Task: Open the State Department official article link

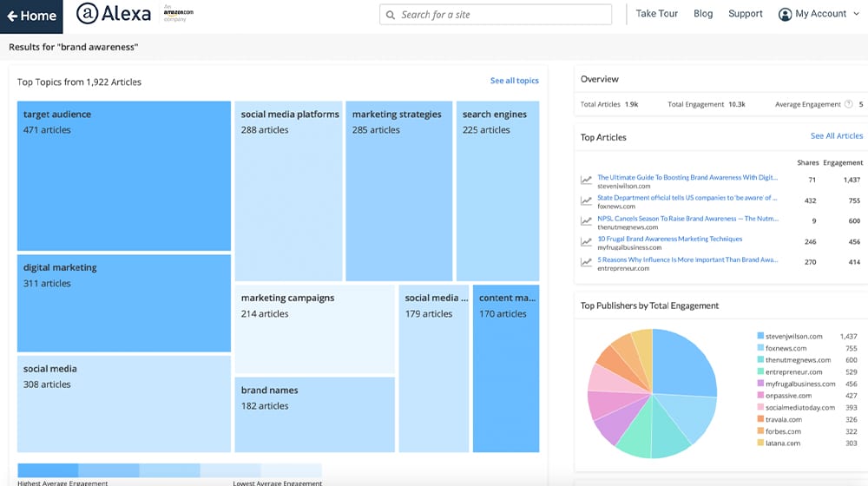Action: tap(687, 198)
